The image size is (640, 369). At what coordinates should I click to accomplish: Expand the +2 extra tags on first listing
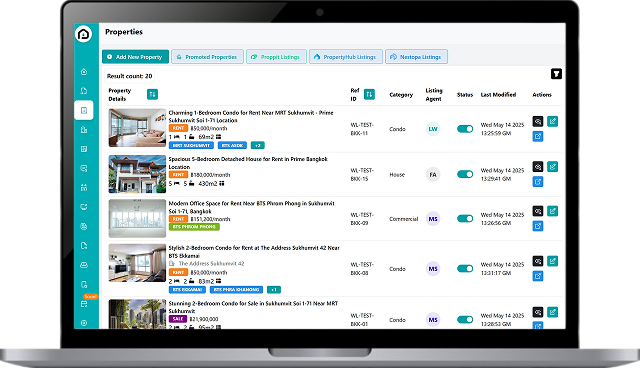[258, 145]
